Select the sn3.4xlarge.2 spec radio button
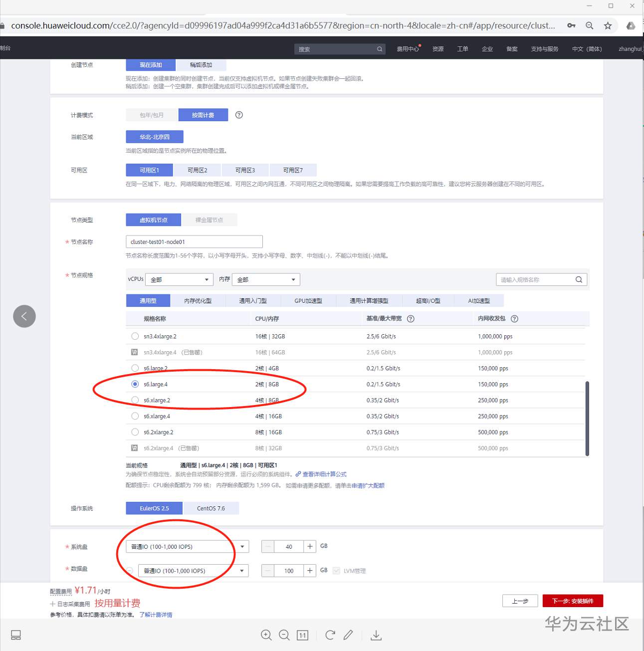644x651 pixels. [x=135, y=336]
